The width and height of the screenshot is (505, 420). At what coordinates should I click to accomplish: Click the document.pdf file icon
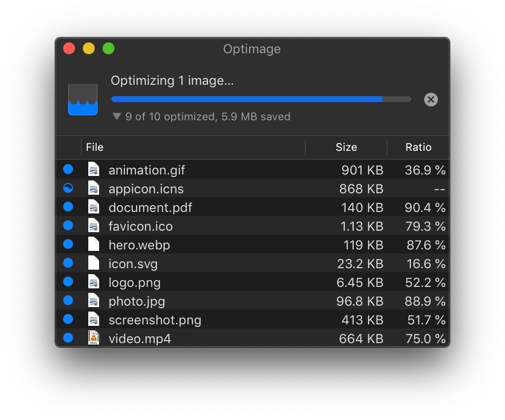tap(94, 207)
